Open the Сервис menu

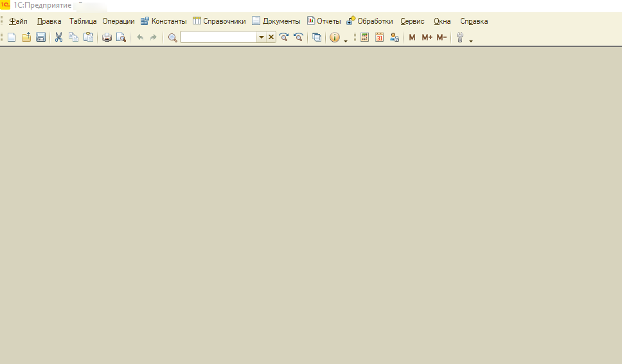point(412,21)
